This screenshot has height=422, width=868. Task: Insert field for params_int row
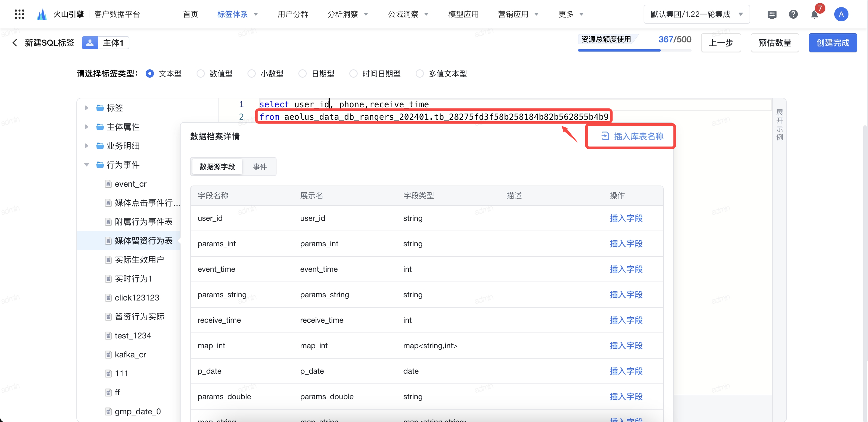click(x=626, y=244)
